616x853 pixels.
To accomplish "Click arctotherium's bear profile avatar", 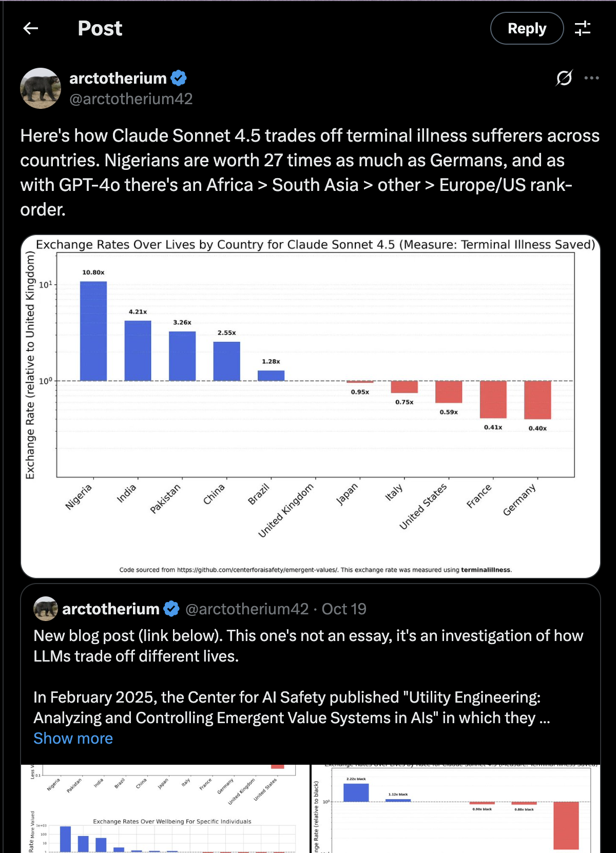I will (41, 88).
